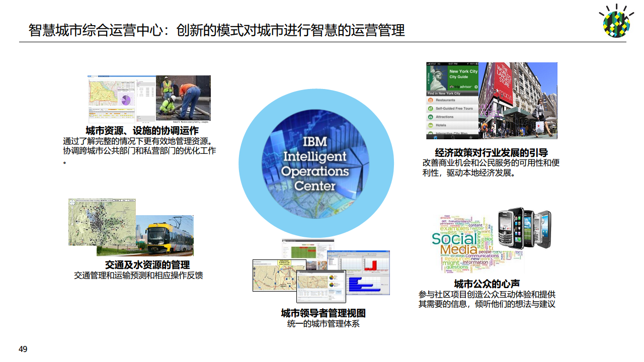This screenshot has height=362, width=644.
Task: Tap the Restaurants icon in city guide
Action: 431,100
